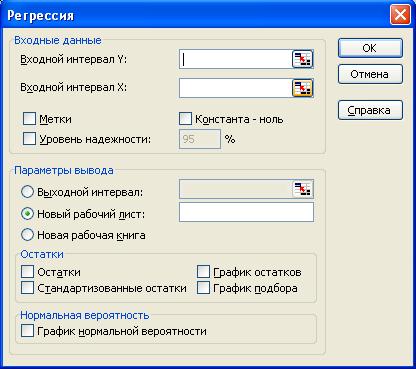Select the Выходной интервал radio button
416x369 pixels.
pos(27,192)
